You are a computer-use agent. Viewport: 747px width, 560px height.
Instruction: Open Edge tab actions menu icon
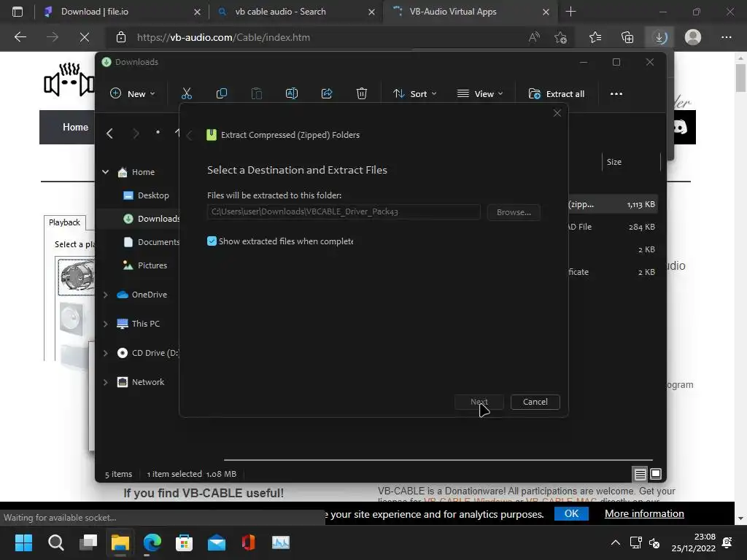pos(18,12)
